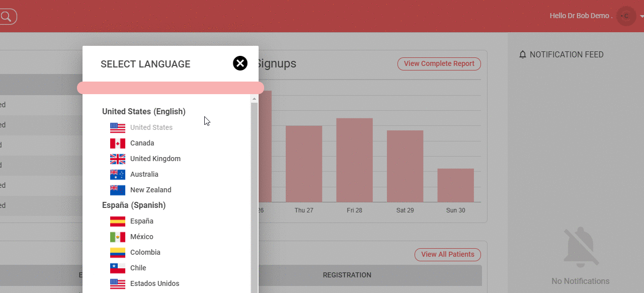
Task: Choose Estados Unidos language option
Action: [154, 283]
